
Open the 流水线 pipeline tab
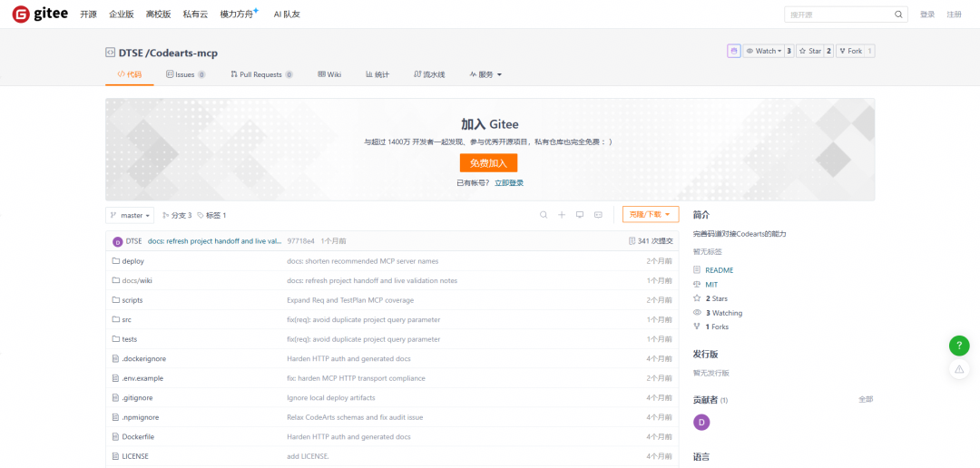click(x=429, y=74)
